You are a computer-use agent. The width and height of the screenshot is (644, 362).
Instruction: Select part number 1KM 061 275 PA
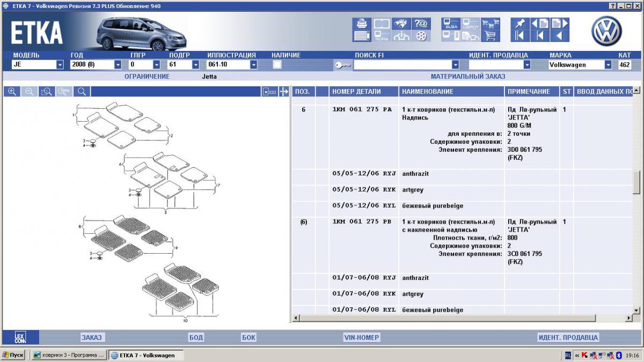tap(362, 109)
